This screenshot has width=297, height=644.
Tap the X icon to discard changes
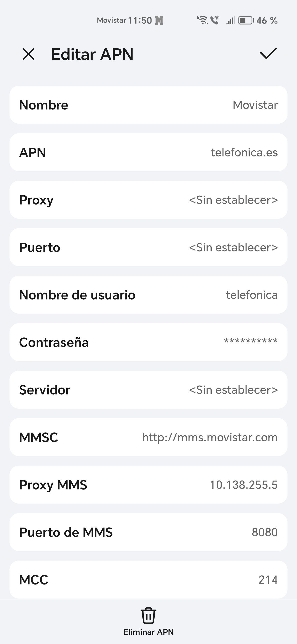point(28,54)
